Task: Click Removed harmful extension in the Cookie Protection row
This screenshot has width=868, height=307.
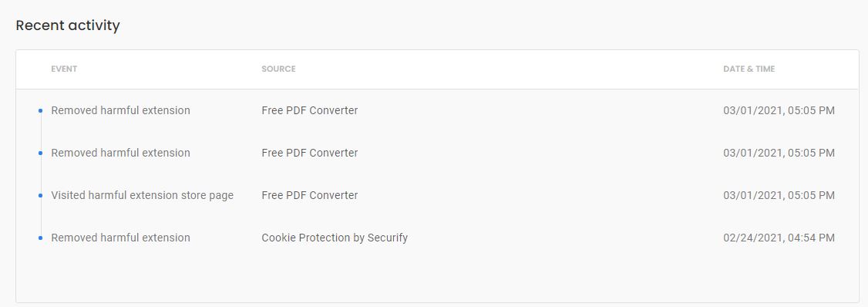Action: point(121,237)
